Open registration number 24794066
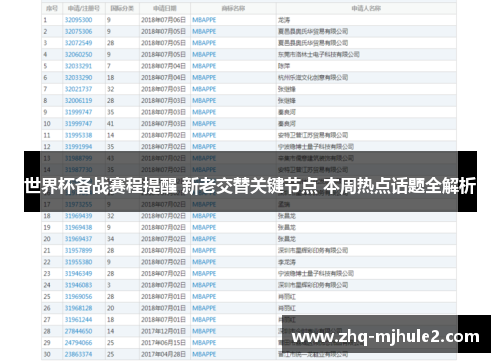 78,343
